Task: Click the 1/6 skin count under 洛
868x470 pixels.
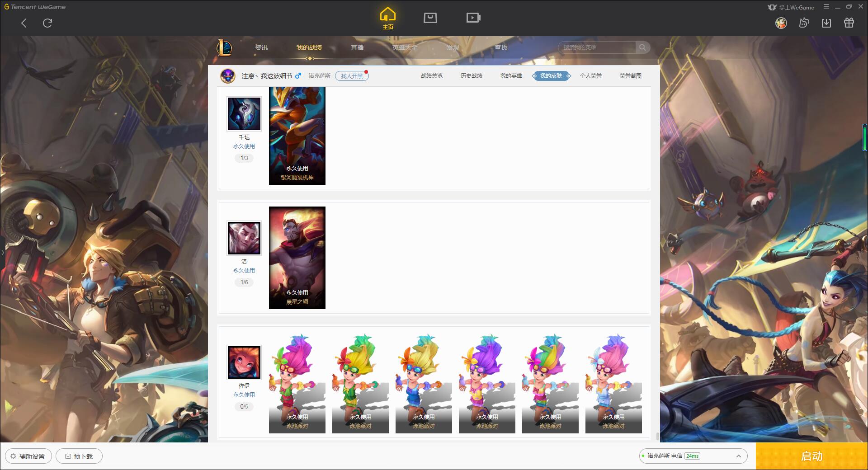Action: pyautogui.click(x=244, y=282)
